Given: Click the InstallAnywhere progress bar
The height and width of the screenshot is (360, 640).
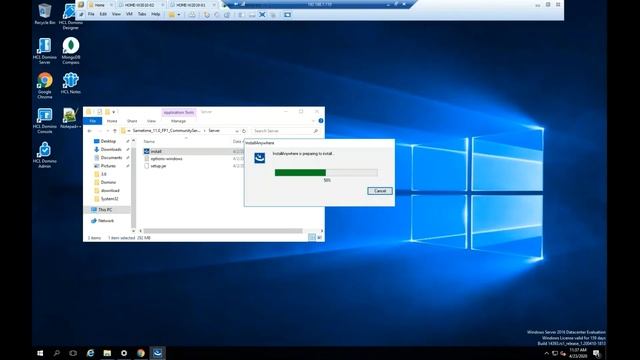Looking at the screenshot, I should [x=326, y=173].
